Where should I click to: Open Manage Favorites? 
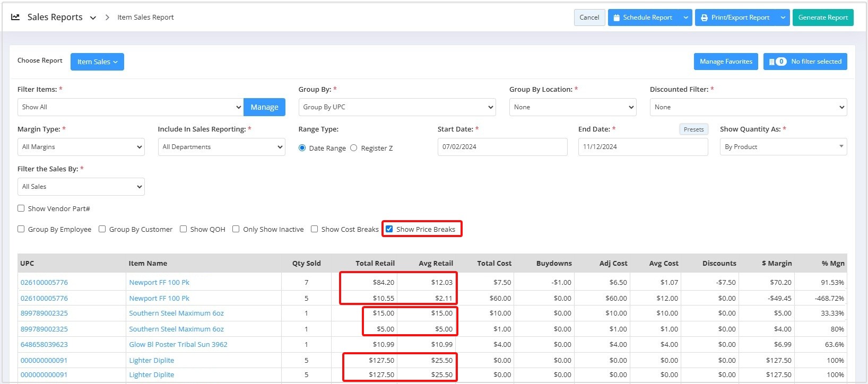point(726,62)
